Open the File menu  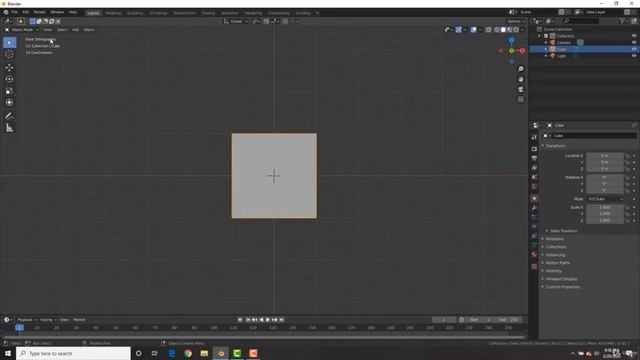click(x=14, y=12)
